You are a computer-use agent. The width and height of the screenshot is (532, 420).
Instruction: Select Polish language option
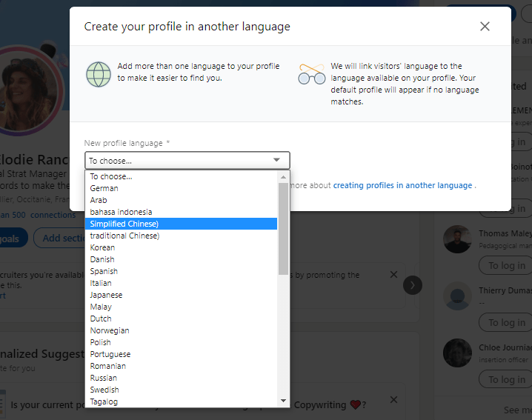(182, 343)
